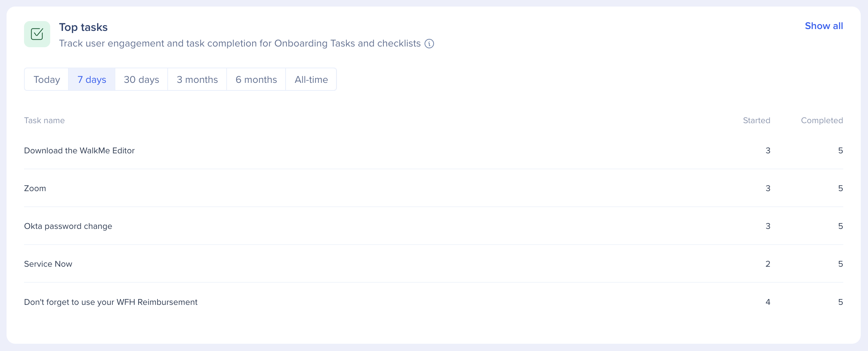868x351 pixels.
Task: Choose the 6 months time range
Action: coord(256,80)
